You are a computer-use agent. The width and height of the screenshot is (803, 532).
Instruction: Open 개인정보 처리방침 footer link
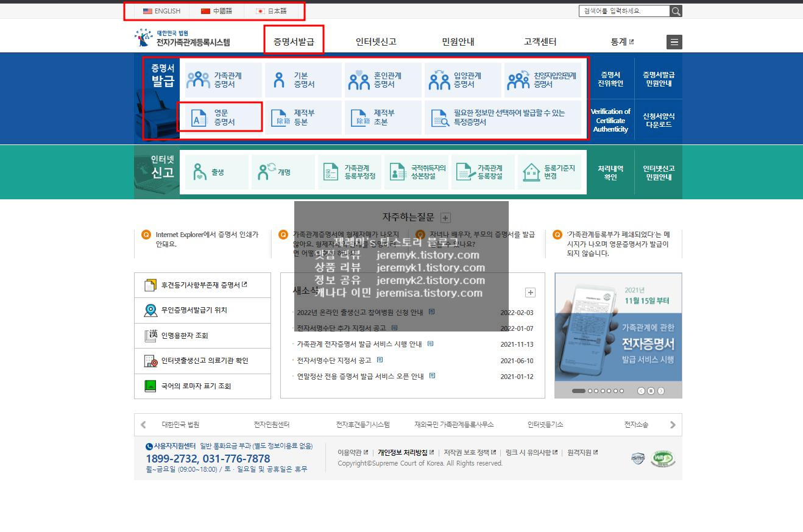coord(406,453)
